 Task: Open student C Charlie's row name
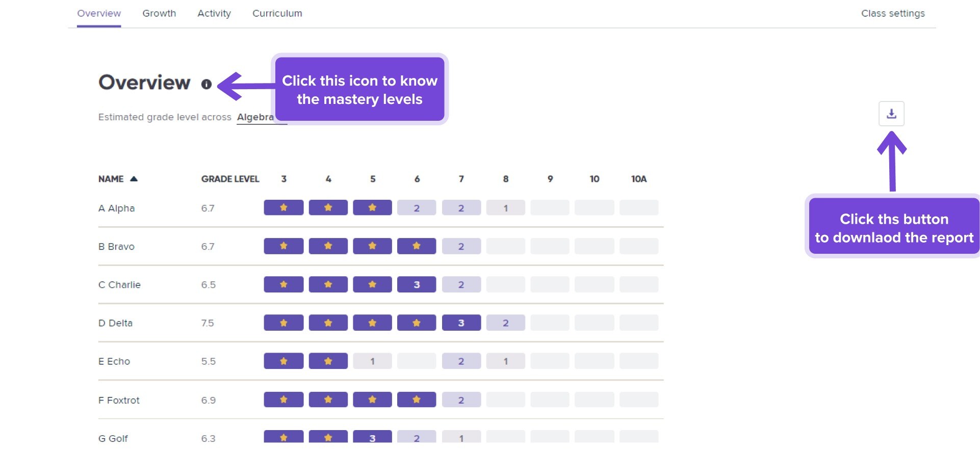119,285
